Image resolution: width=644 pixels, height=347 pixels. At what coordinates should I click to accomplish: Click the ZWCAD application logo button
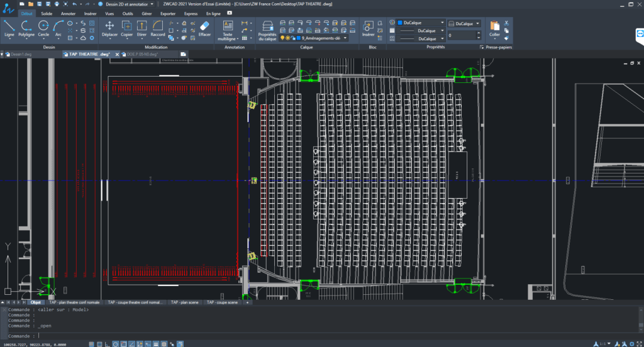tap(8, 8)
